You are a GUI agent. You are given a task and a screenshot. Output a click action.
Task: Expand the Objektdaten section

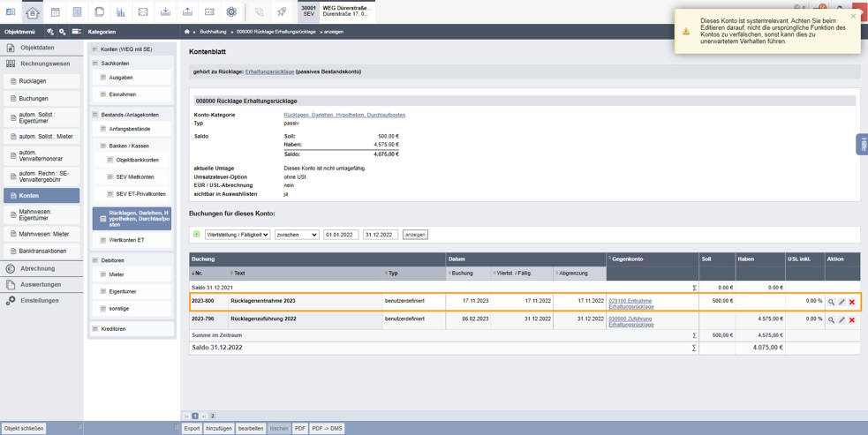[x=42, y=48]
